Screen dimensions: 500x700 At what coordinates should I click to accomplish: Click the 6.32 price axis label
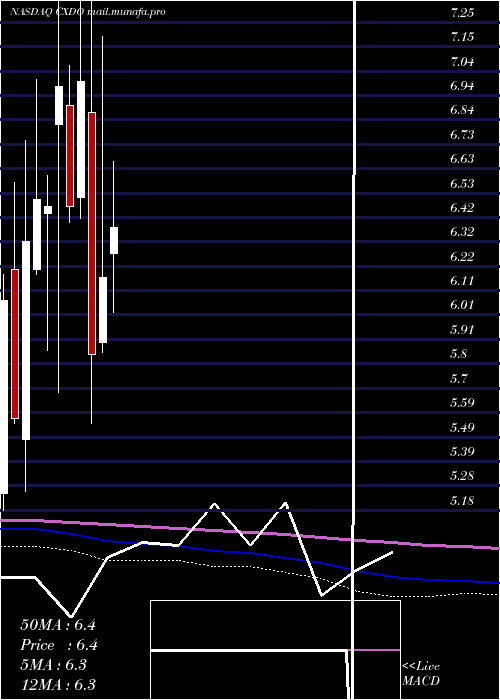pyautogui.click(x=462, y=232)
